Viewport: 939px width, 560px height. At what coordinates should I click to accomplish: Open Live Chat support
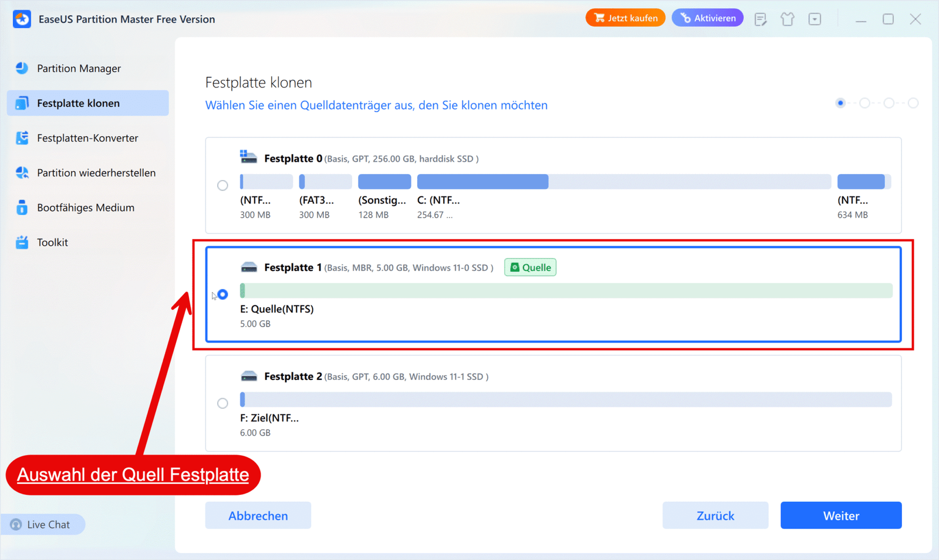(x=43, y=524)
